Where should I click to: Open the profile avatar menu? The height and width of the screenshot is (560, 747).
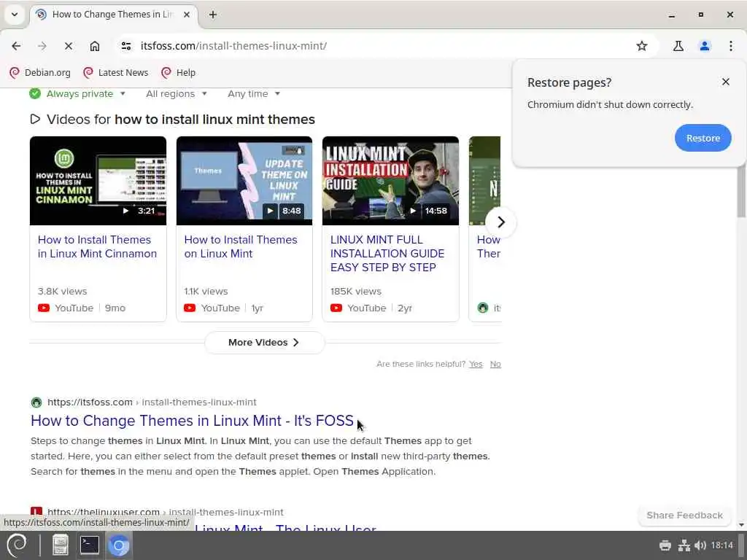pyautogui.click(x=705, y=46)
